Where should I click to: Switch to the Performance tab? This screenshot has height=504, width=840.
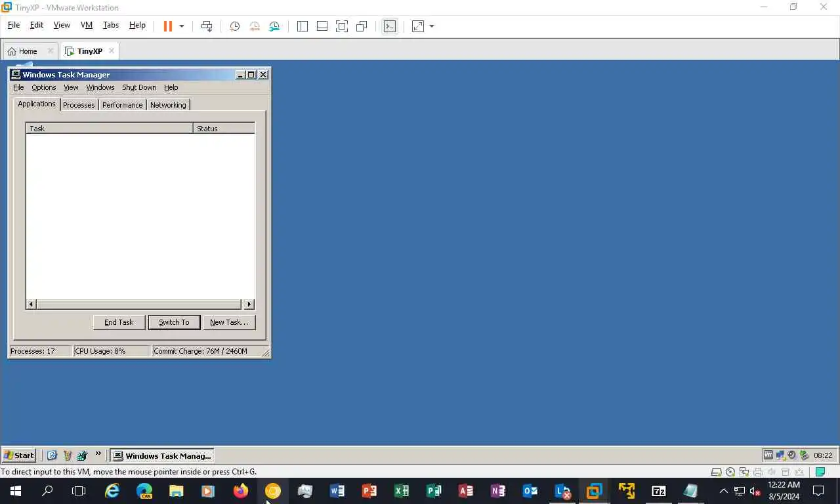[122, 105]
